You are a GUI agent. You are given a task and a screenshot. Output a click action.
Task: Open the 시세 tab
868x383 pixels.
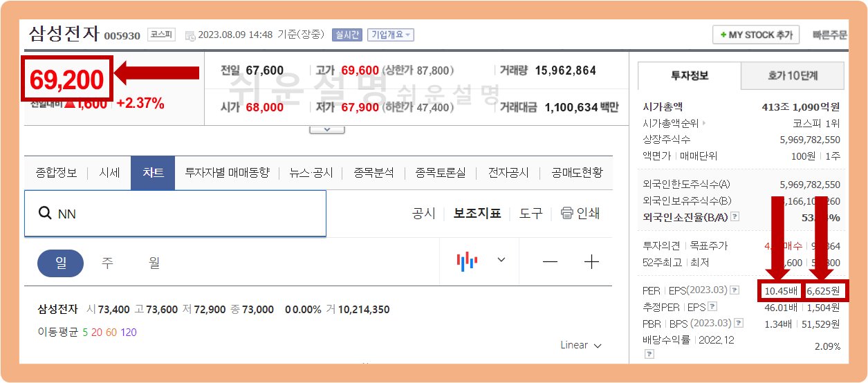(x=109, y=173)
